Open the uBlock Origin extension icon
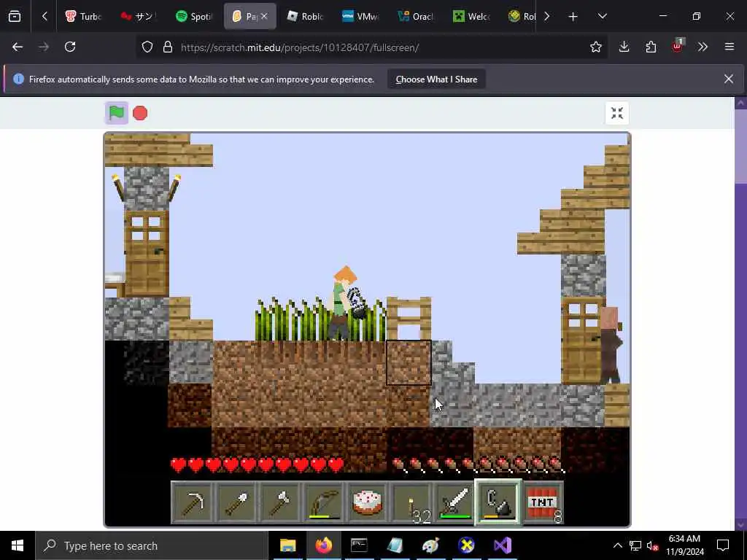747x560 pixels. (x=678, y=46)
